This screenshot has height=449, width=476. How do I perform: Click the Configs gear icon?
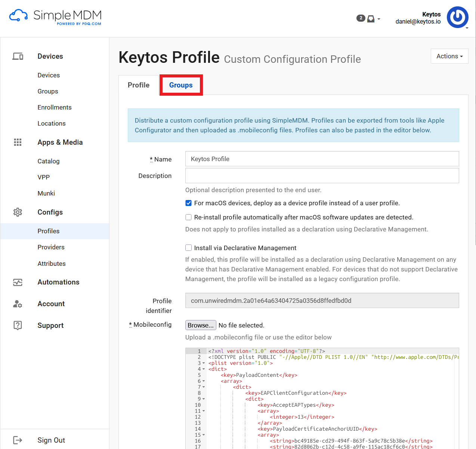pyautogui.click(x=18, y=212)
